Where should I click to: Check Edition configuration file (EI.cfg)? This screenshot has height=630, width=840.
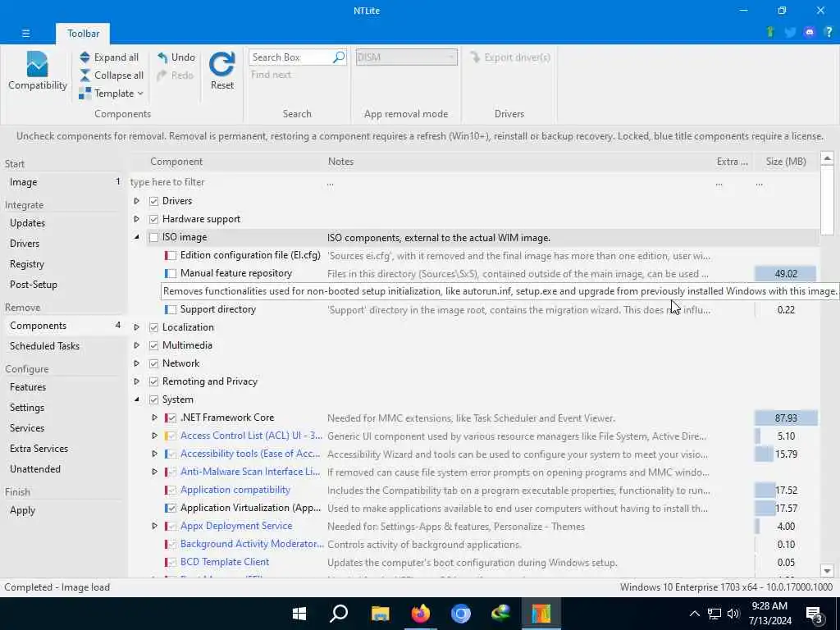click(172, 256)
